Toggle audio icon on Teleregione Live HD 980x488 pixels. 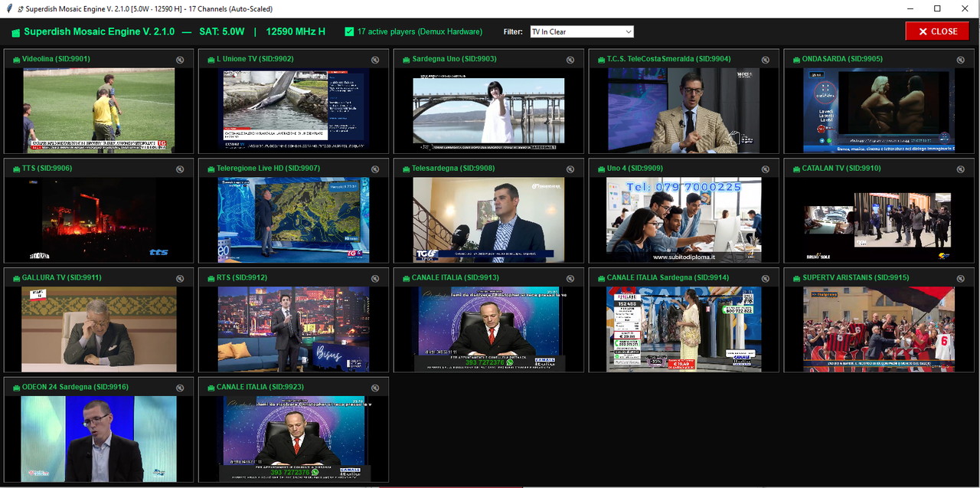click(375, 169)
